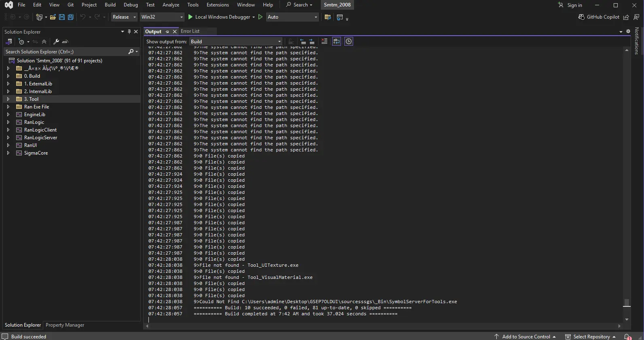Click the Open File folder icon
The height and width of the screenshot is (340, 644).
point(53,17)
